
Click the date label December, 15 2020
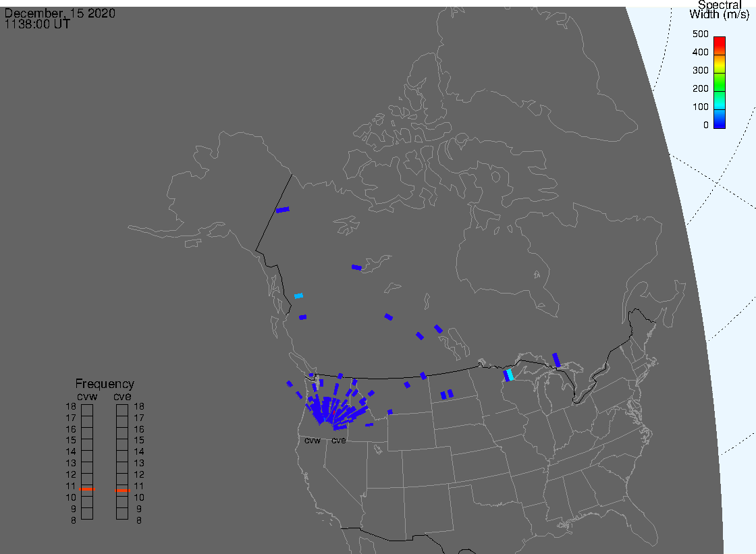(x=60, y=13)
